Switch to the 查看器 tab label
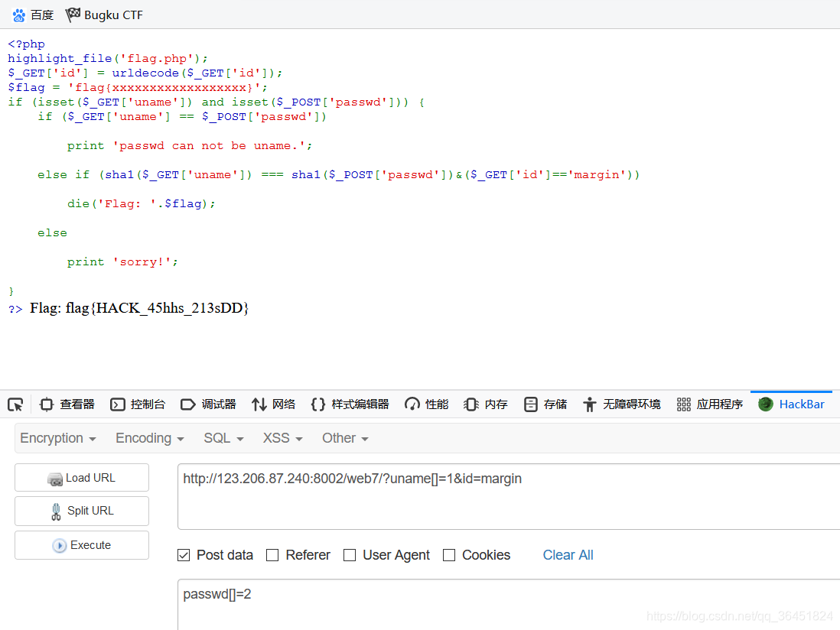The image size is (840, 630). pyautogui.click(x=77, y=404)
